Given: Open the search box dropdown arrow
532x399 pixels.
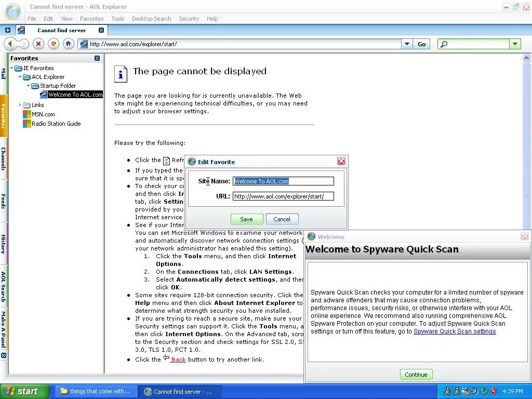Looking at the screenshot, I should click(x=515, y=44).
